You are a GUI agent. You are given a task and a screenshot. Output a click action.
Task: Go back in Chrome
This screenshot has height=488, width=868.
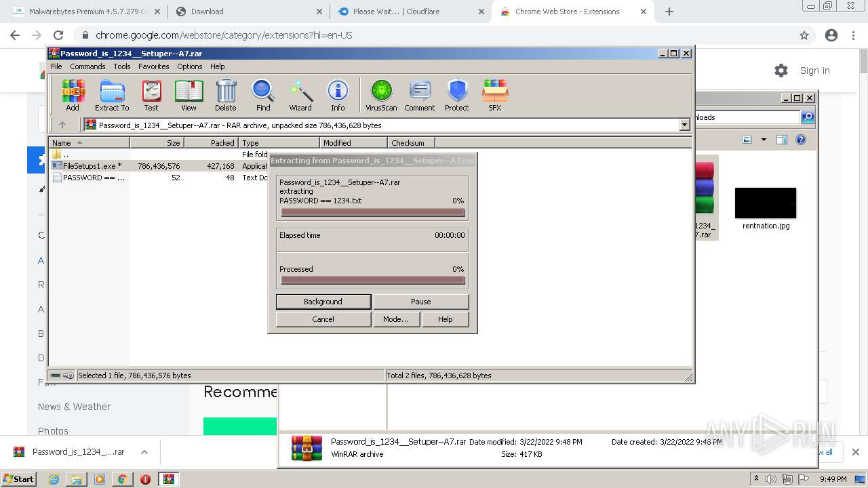tap(15, 35)
